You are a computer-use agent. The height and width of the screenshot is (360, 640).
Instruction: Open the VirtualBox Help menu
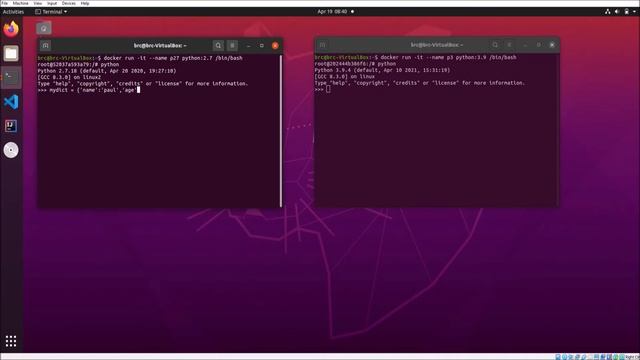(x=85, y=3)
